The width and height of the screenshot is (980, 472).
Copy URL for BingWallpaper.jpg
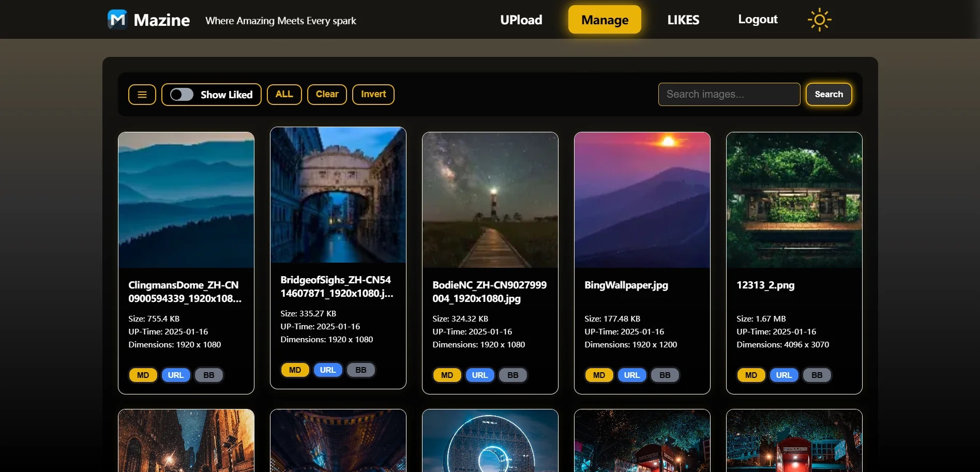coord(632,375)
